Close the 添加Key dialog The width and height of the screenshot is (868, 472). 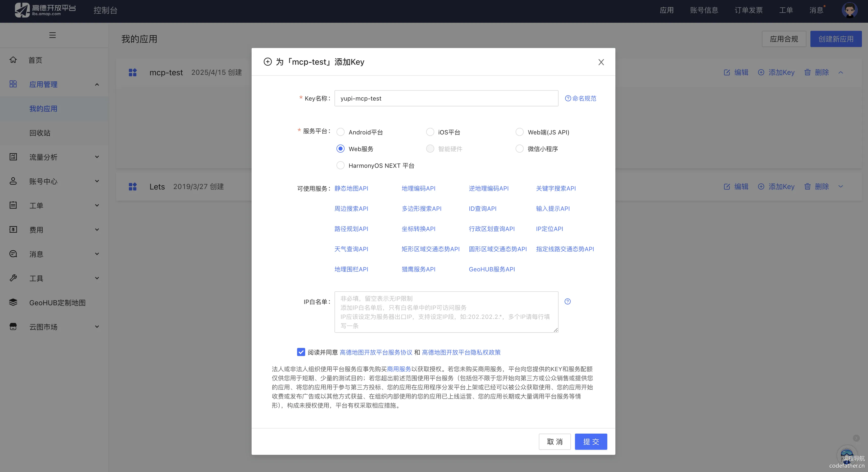[601, 62]
